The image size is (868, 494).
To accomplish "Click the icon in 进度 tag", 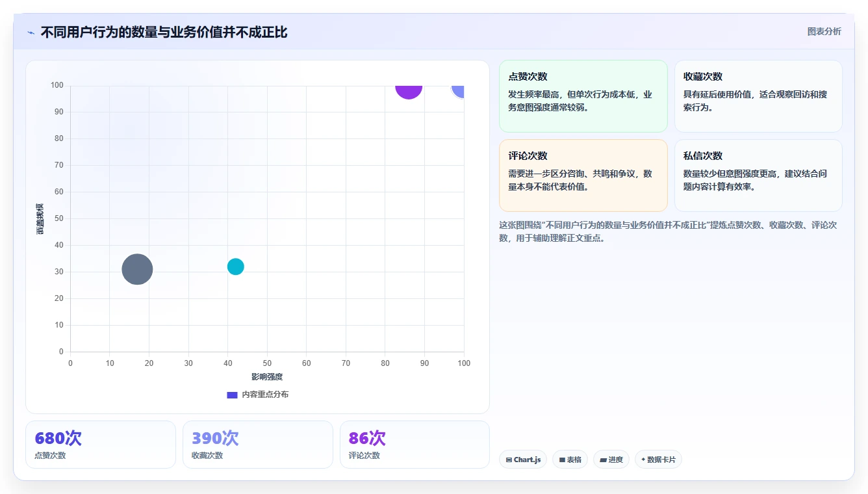I will (603, 460).
